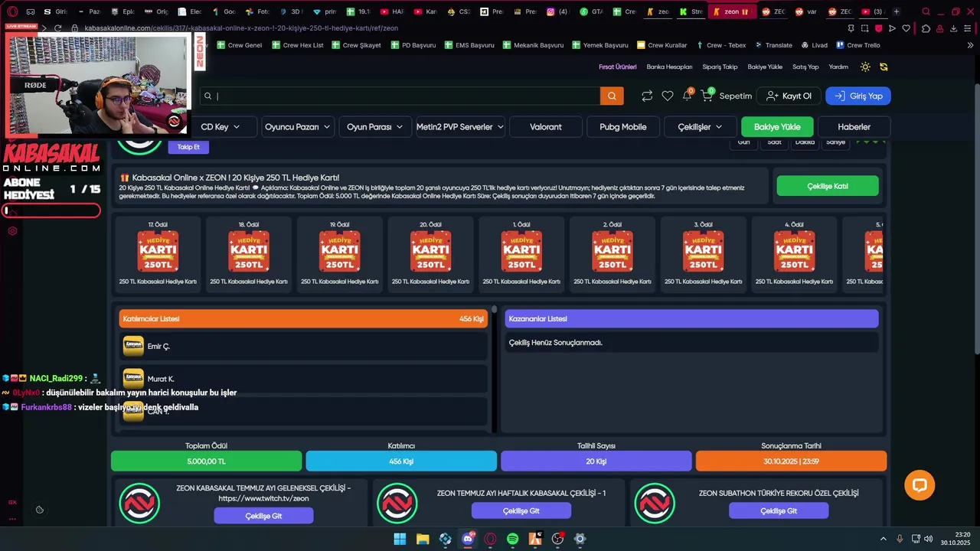This screenshot has width=980, height=551.
Task: Open Opera GX browser taskbar icon
Action: coord(490,539)
